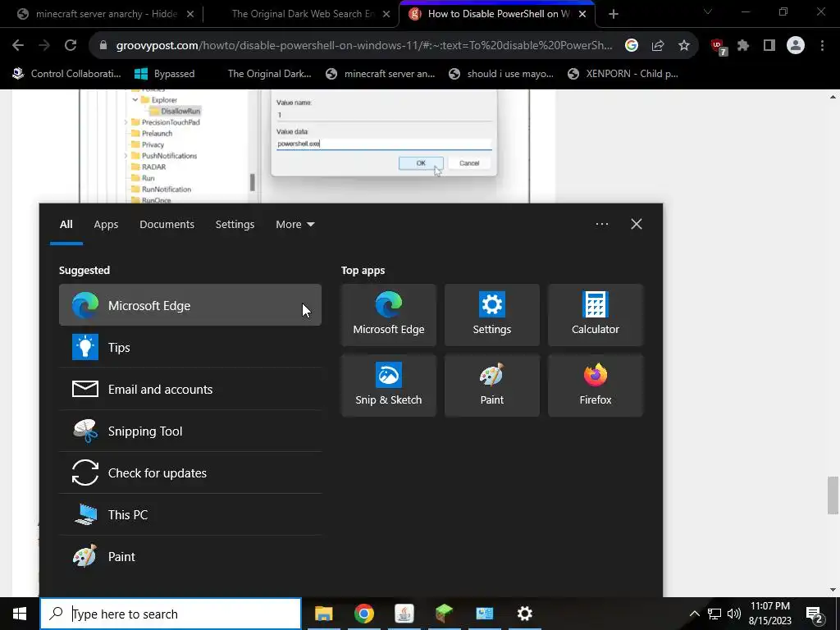Switch to the Apps search tab
Screen dimensions: 840x630
click(106, 225)
